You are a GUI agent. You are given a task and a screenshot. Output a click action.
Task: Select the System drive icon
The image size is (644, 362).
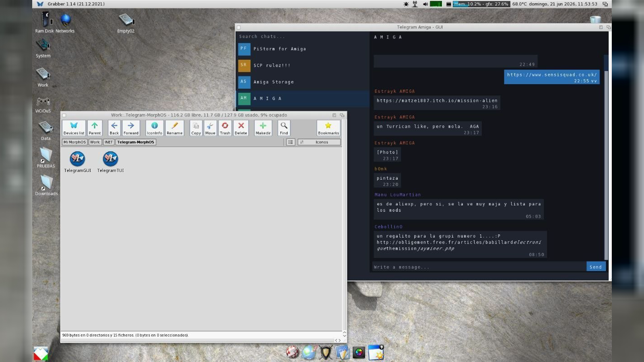[x=43, y=48]
